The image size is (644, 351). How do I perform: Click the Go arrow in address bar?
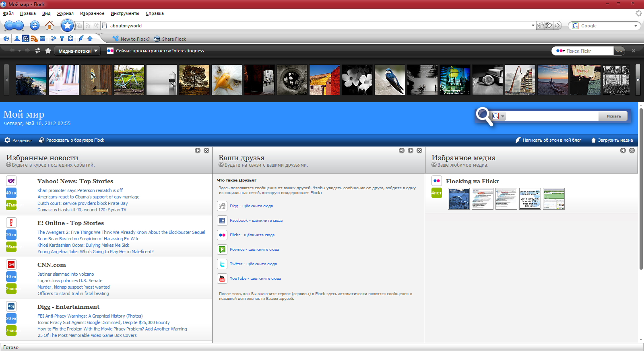pyautogui.click(x=557, y=26)
